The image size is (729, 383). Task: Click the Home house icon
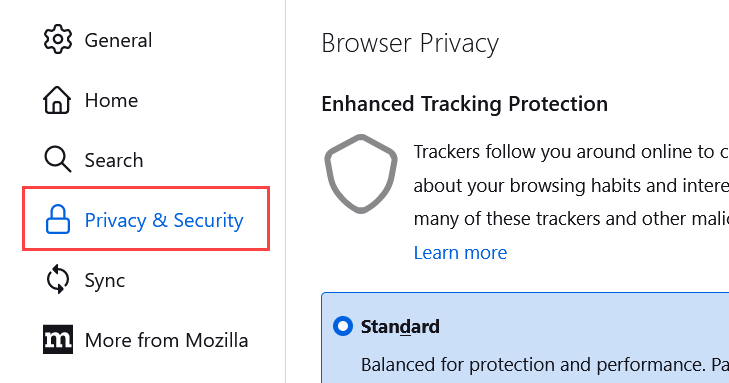click(x=57, y=100)
